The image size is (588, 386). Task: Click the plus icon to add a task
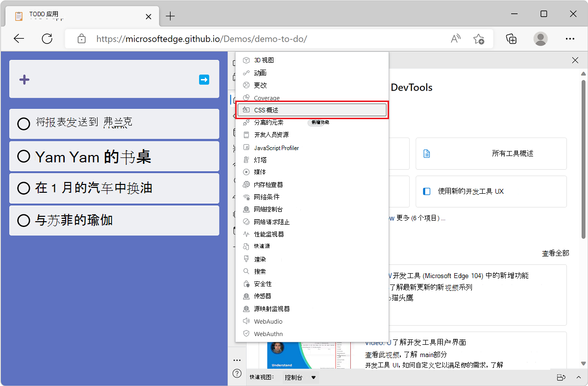tap(24, 79)
